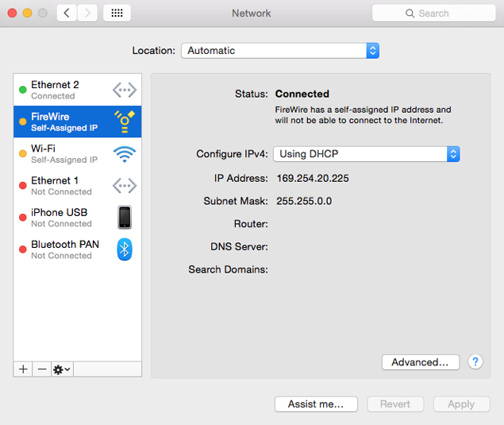Open the Location dropdown set to Automatic

click(x=280, y=51)
